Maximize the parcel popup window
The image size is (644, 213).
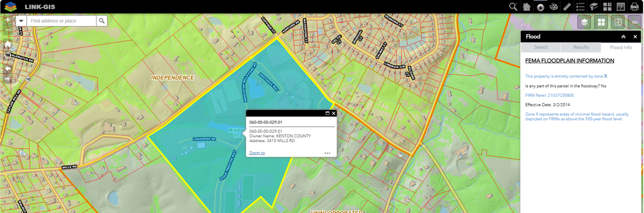[x=327, y=113]
